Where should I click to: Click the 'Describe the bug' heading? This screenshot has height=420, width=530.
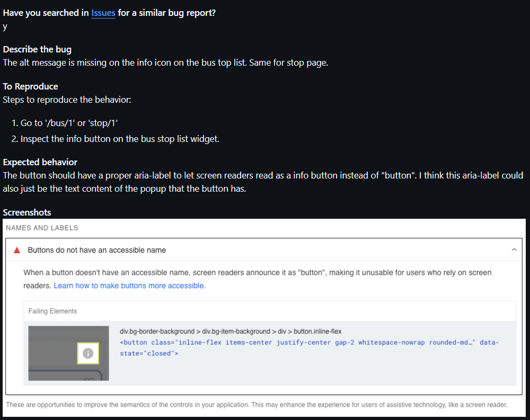(x=37, y=49)
